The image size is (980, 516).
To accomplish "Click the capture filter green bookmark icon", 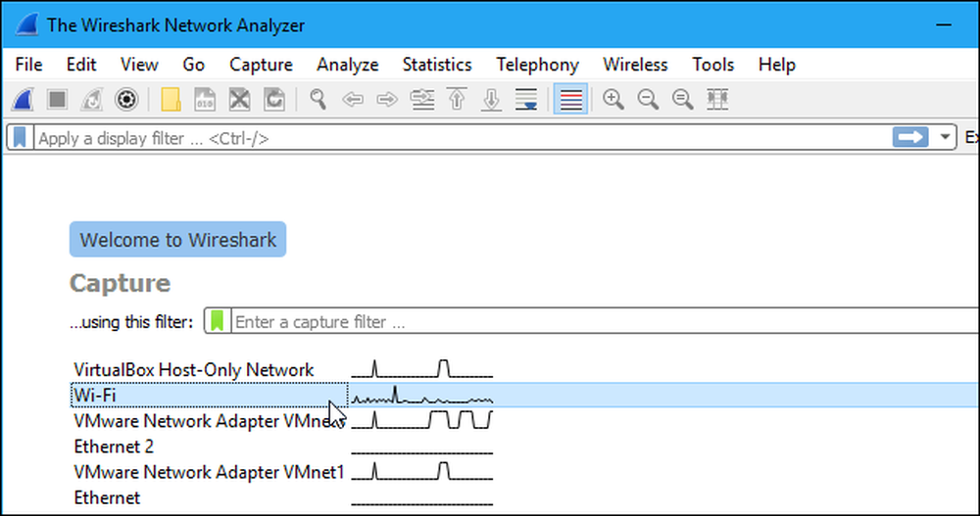I will [x=217, y=321].
